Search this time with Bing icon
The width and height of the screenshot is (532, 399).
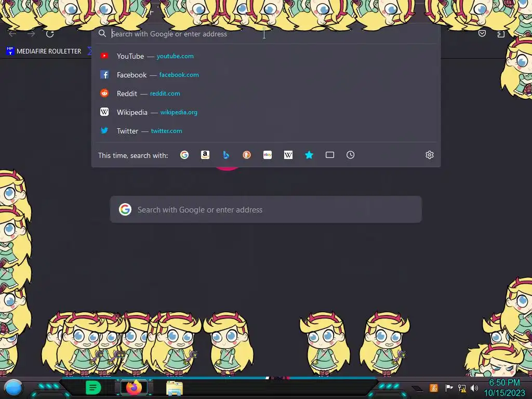click(226, 155)
